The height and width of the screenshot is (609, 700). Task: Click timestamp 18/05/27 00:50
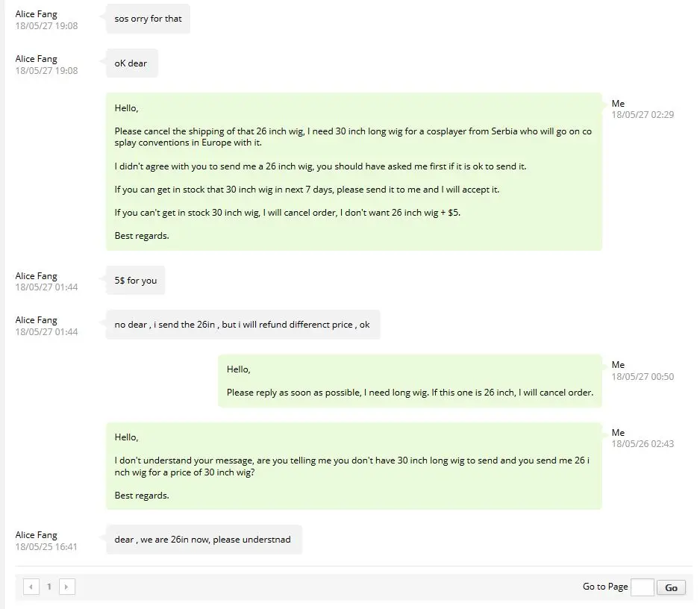pos(643,376)
